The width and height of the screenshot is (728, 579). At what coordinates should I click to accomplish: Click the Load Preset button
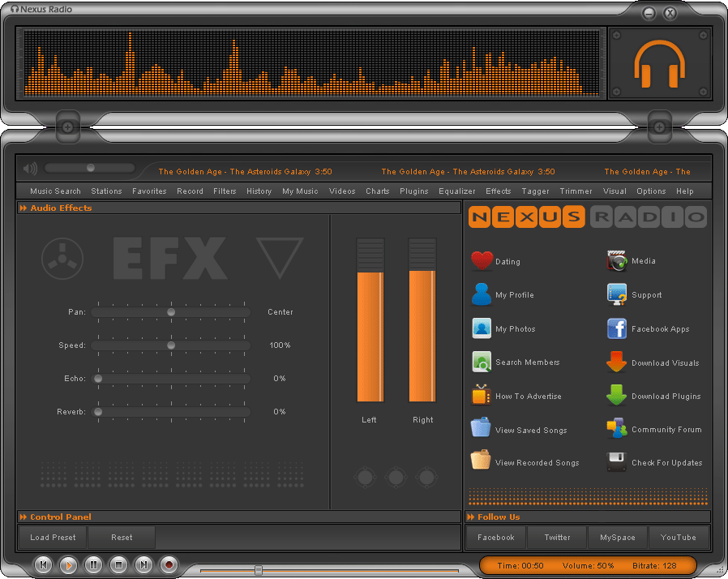click(x=53, y=537)
